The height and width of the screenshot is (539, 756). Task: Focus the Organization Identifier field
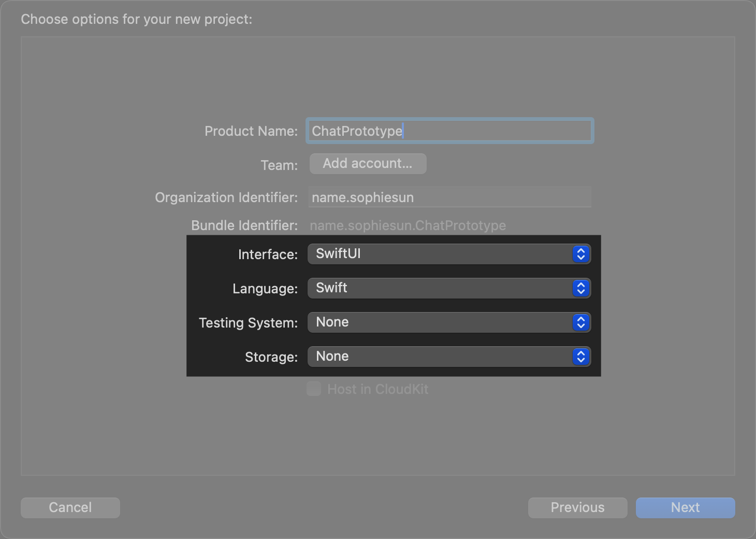[x=449, y=197]
